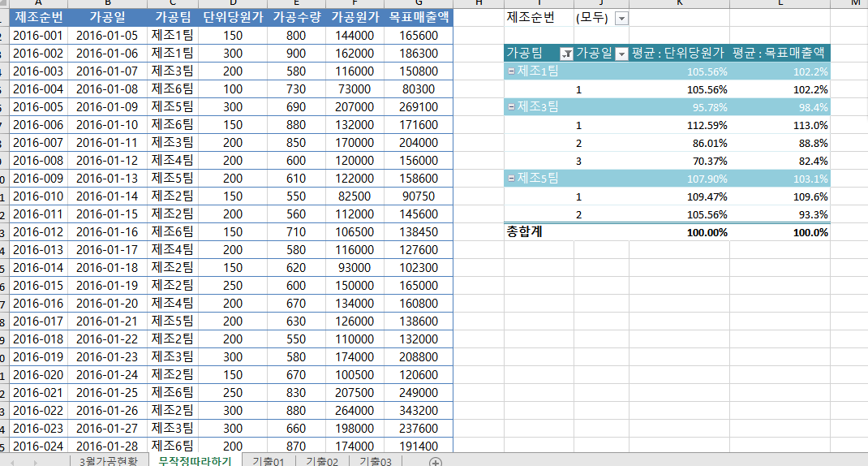The image size is (868, 466).
Task: Click the next sheet navigation arrow
Action: coord(35,462)
